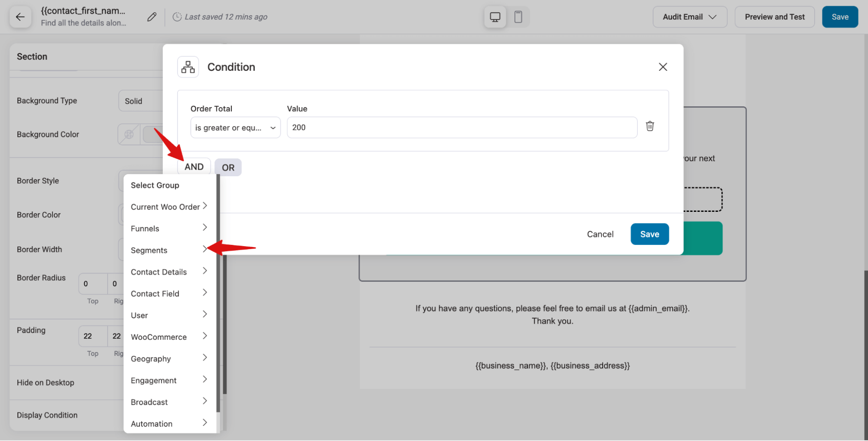Open the Audit Email dropdown

(x=690, y=16)
